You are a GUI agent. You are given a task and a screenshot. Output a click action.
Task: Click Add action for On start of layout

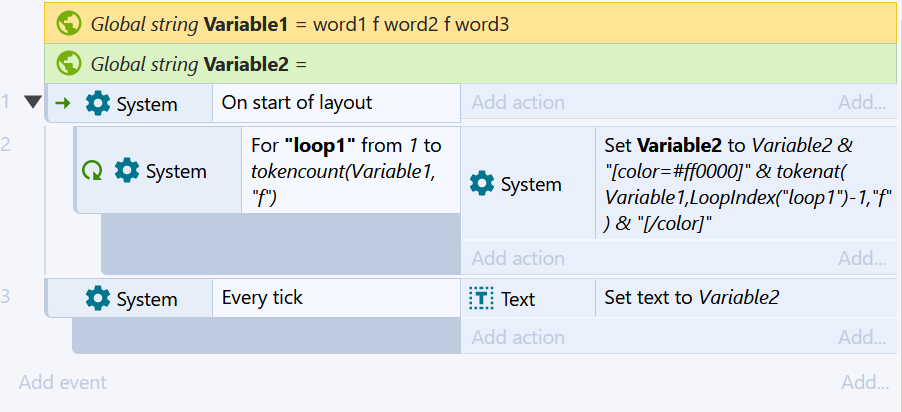coord(518,102)
